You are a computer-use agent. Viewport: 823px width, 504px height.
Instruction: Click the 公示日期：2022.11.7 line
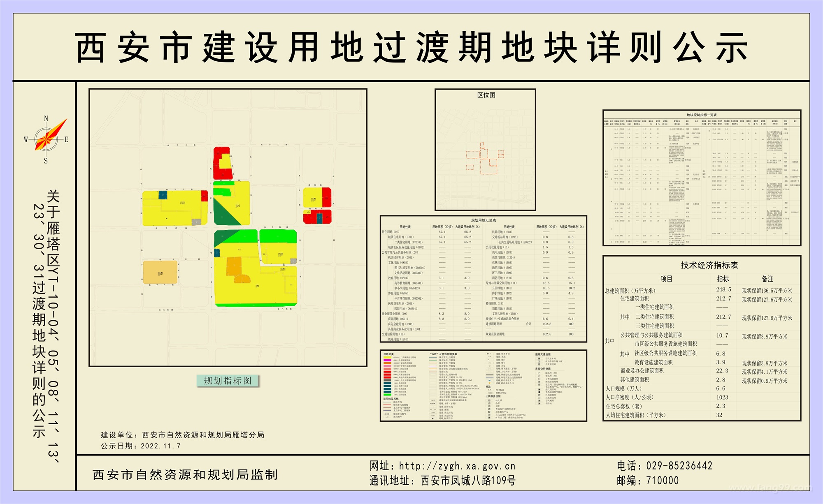[x=141, y=446]
